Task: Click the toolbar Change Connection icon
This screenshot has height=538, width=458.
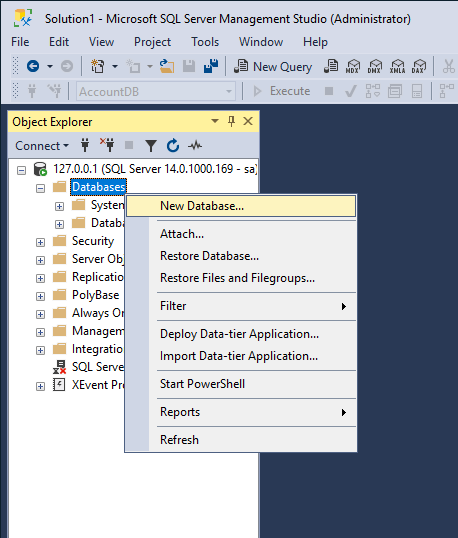Action: pos(54,91)
